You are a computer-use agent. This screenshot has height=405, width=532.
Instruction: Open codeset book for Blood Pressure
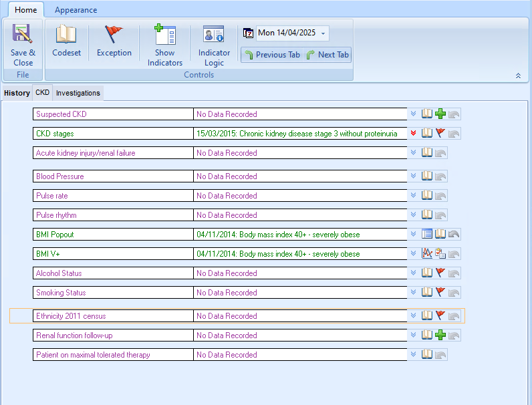tap(427, 176)
